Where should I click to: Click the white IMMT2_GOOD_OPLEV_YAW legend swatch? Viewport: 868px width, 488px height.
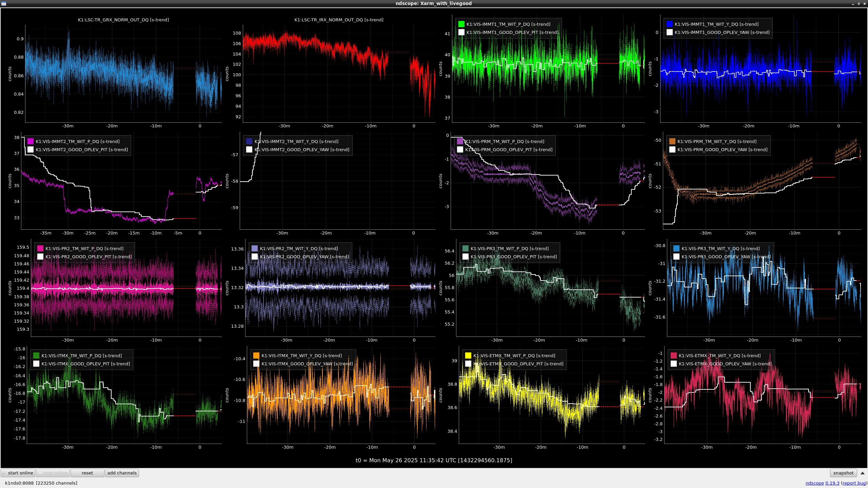[249, 149]
